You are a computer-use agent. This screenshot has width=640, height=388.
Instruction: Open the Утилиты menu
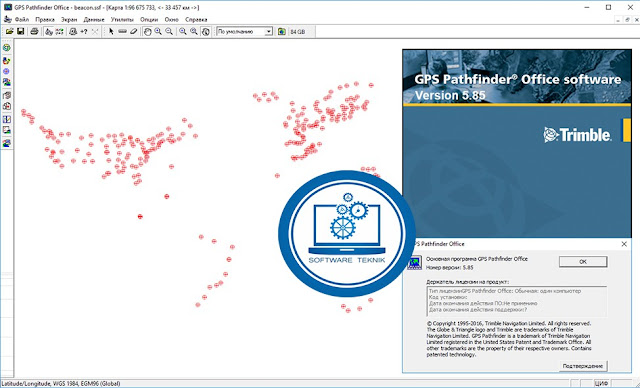click(122, 20)
